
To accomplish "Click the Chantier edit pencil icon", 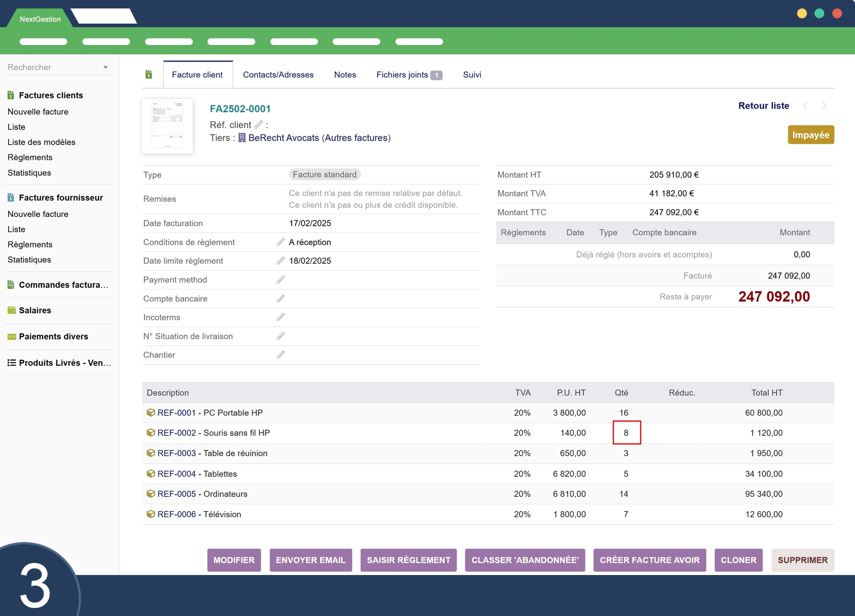I will [281, 355].
